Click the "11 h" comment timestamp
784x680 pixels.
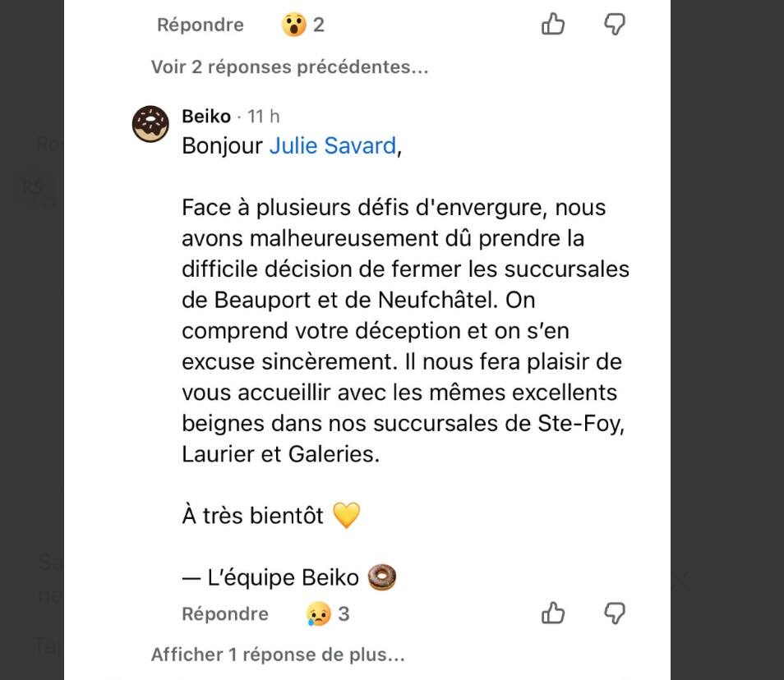(x=264, y=117)
